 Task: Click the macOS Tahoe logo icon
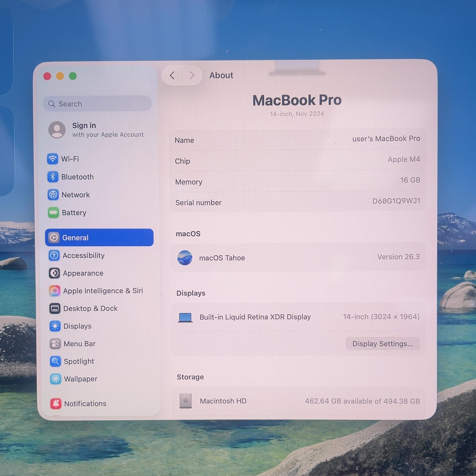pos(185,258)
